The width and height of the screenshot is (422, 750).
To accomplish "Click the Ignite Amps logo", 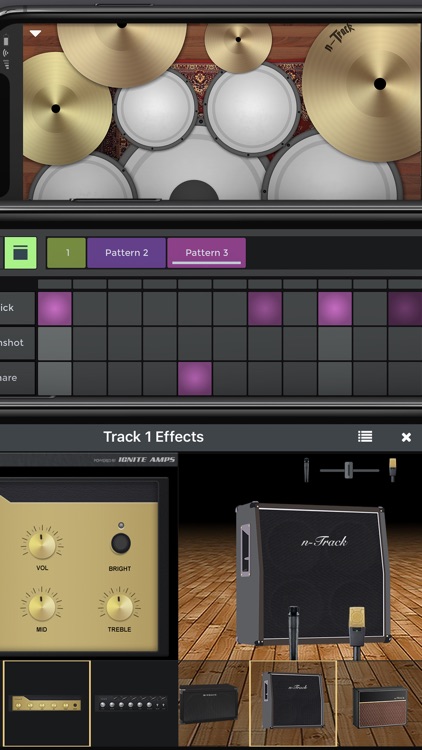I will (135, 460).
